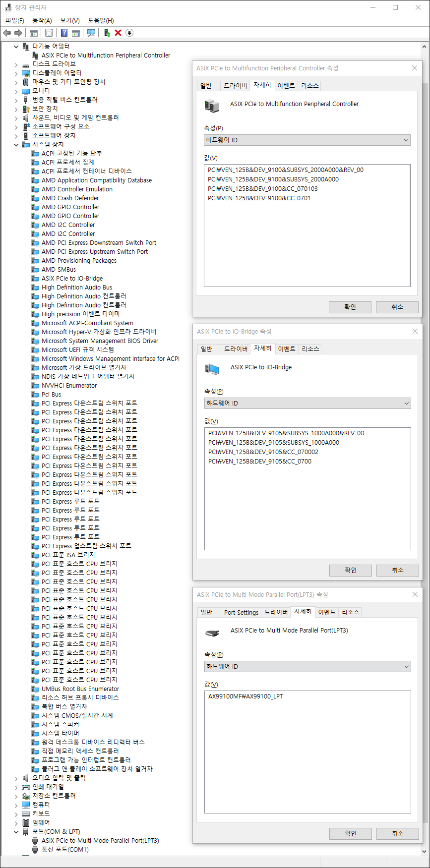Click the 보안 장치 category icon
430x868 pixels.
tap(26, 109)
